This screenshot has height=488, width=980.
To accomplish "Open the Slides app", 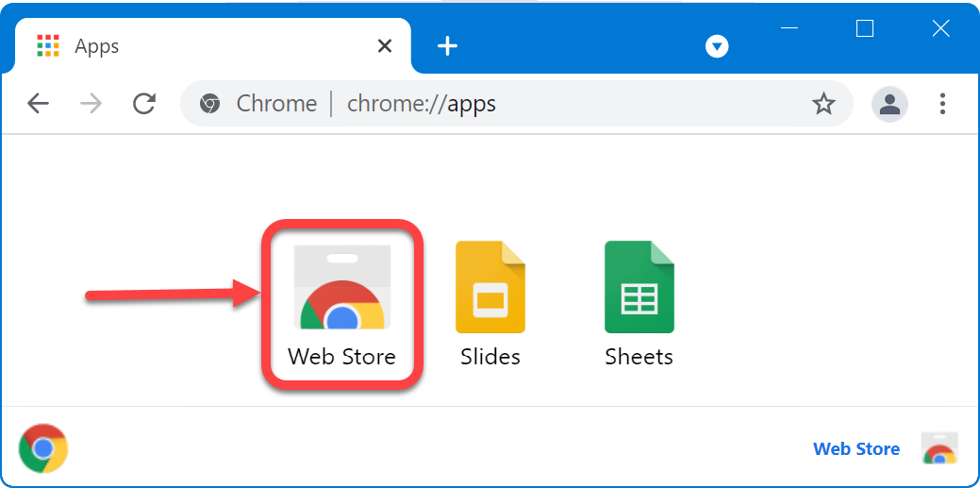I will pos(490,287).
